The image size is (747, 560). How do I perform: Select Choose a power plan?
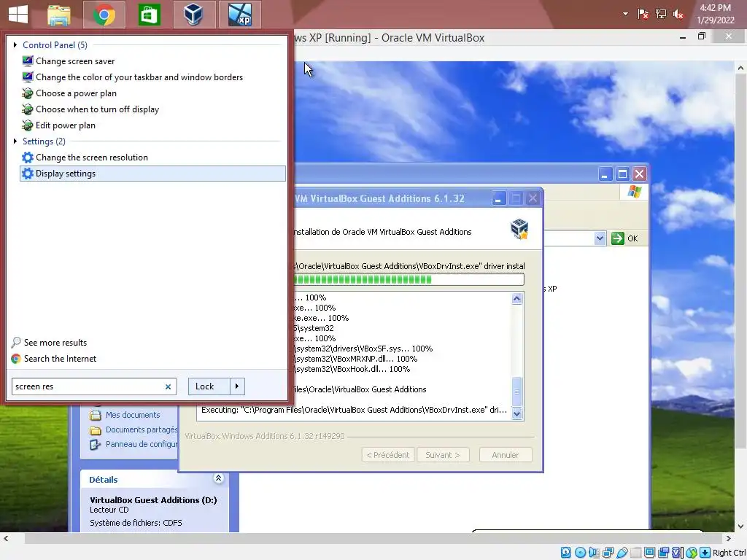[x=76, y=93]
